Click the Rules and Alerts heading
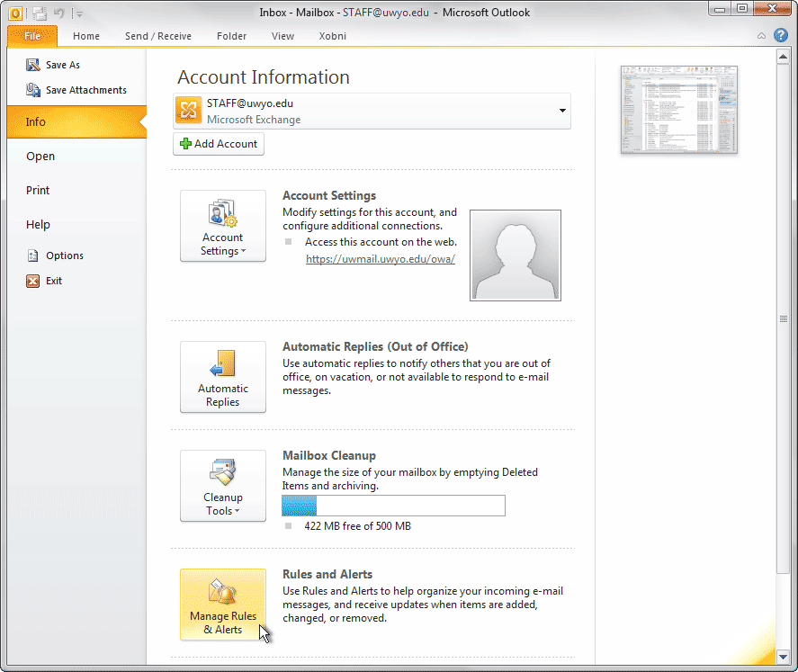798x672 pixels. (x=327, y=574)
